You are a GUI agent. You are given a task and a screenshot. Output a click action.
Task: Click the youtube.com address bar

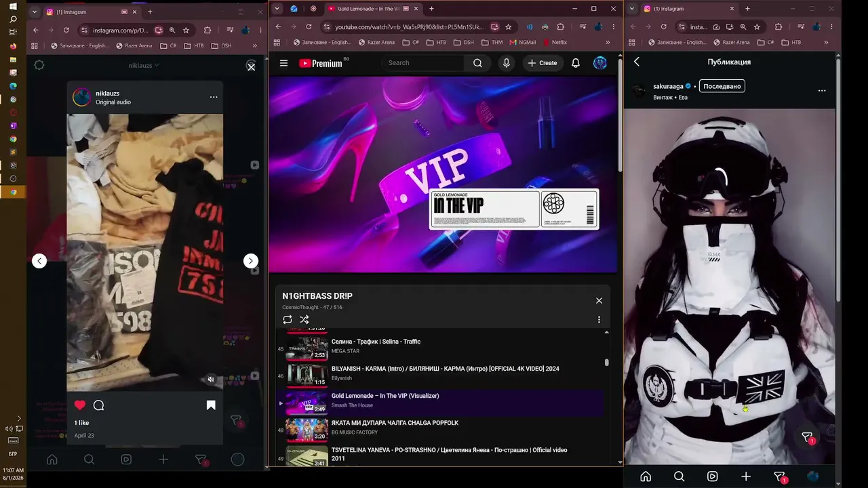(x=410, y=27)
